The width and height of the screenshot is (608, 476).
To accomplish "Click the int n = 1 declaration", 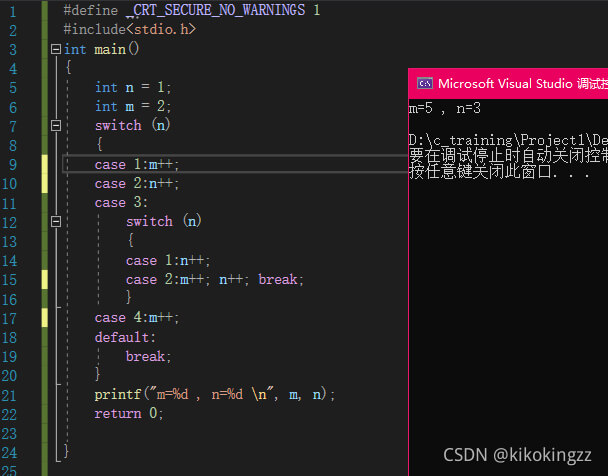I will (x=133, y=87).
